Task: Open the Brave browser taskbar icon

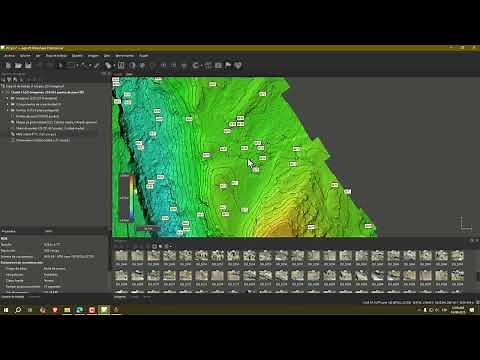Action: click(55, 310)
